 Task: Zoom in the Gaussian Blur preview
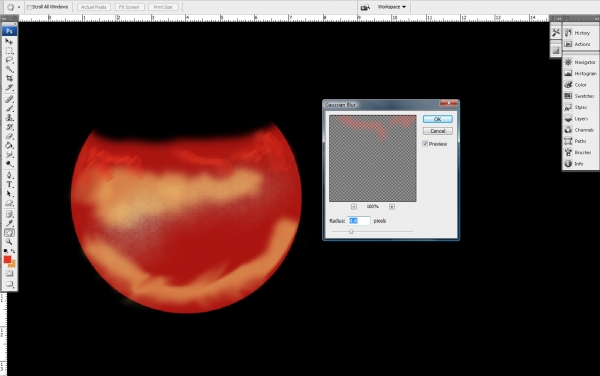[392, 207]
